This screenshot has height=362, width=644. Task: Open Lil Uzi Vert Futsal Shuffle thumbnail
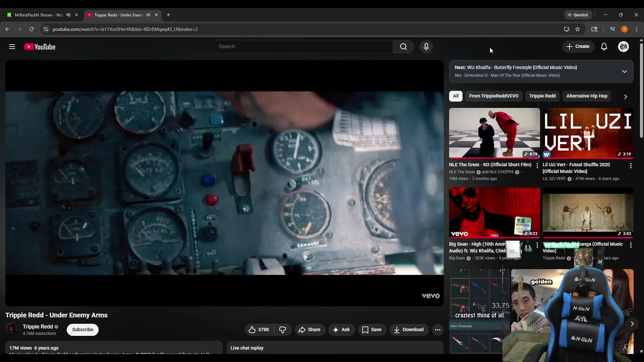pyautogui.click(x=588, y=133)
